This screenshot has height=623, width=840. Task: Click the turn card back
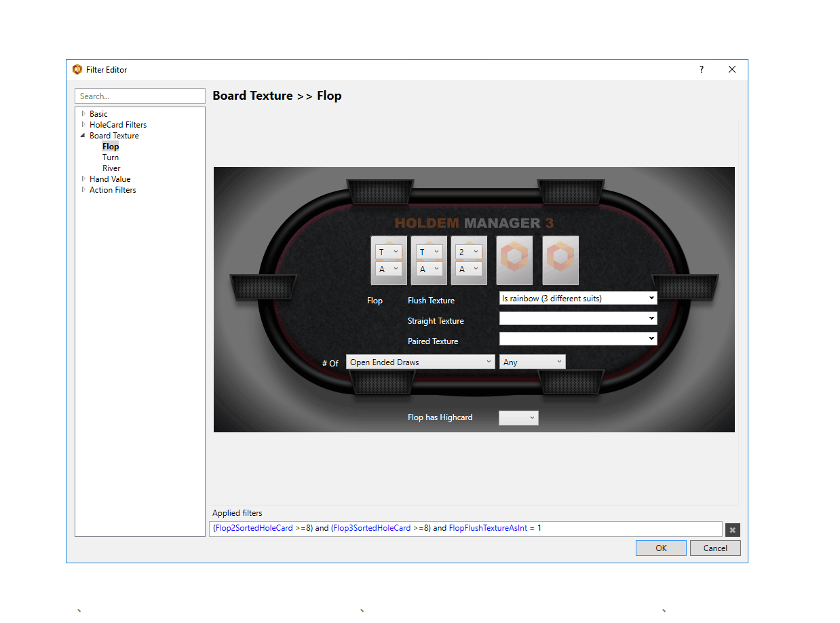click(514, 260)
